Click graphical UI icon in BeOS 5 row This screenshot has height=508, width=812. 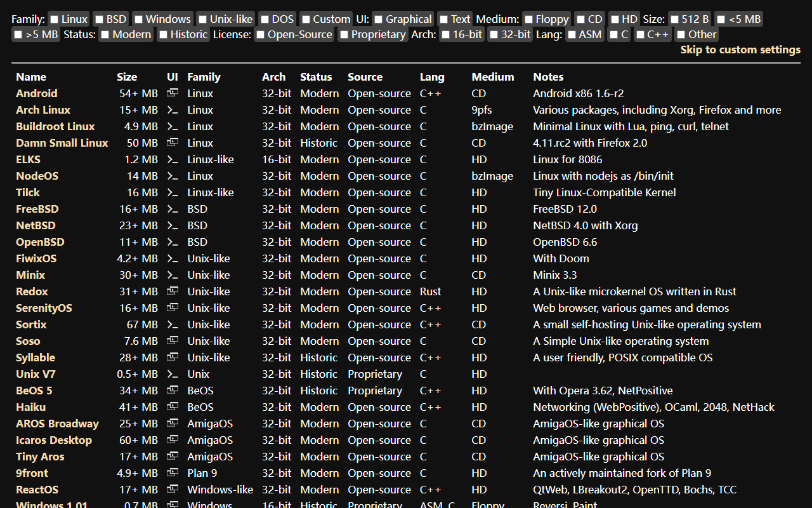pyautogui.click(x=173, y=391)
